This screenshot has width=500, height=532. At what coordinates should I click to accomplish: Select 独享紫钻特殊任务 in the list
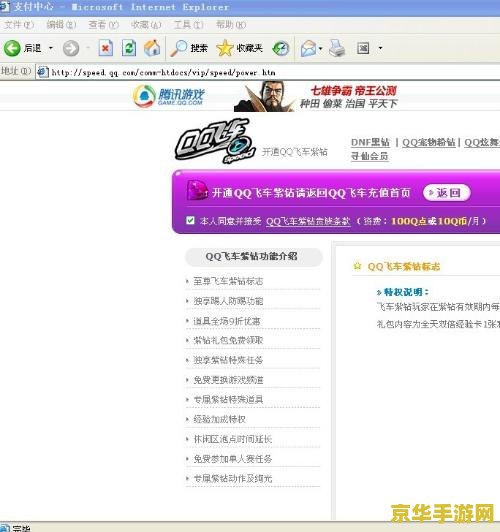coord(228,360)
